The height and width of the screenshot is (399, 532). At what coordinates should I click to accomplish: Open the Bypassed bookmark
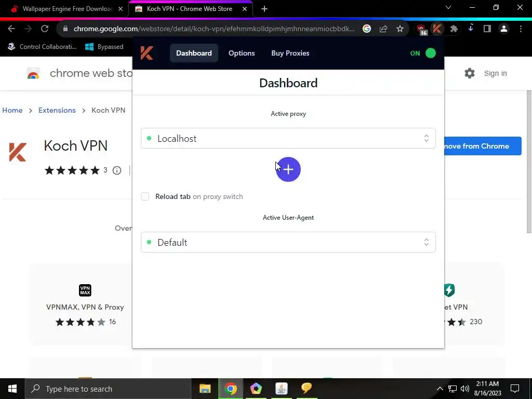click(x=104, y=47)
